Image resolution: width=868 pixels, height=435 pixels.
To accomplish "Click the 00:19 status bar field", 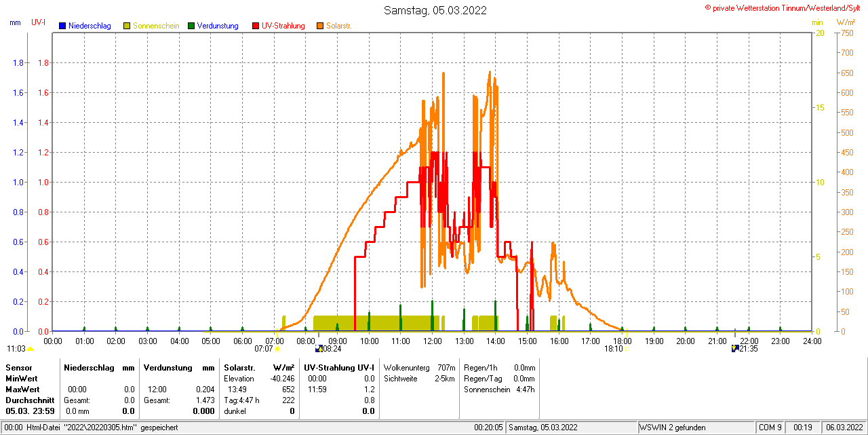I will click(x=804, y=428).
